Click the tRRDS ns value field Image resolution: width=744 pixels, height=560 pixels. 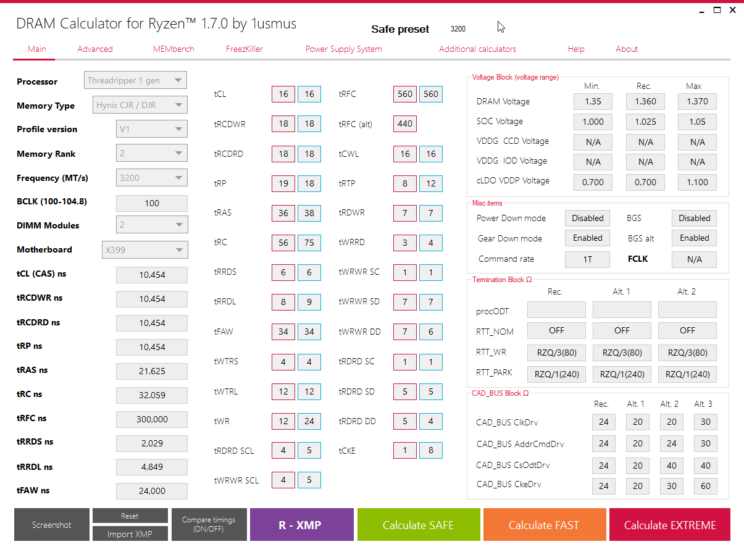[x=151, y=443]
